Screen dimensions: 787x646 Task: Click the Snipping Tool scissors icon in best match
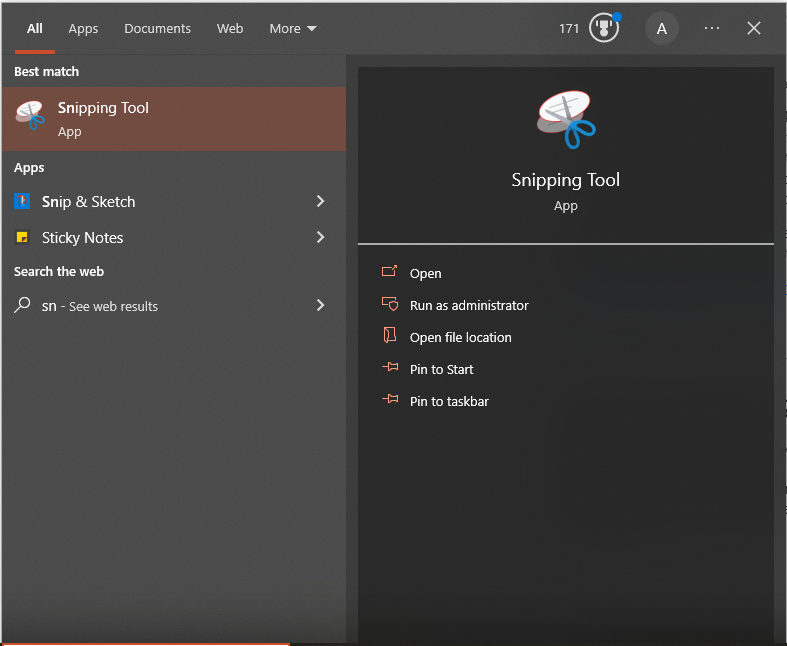coord(30,115)
